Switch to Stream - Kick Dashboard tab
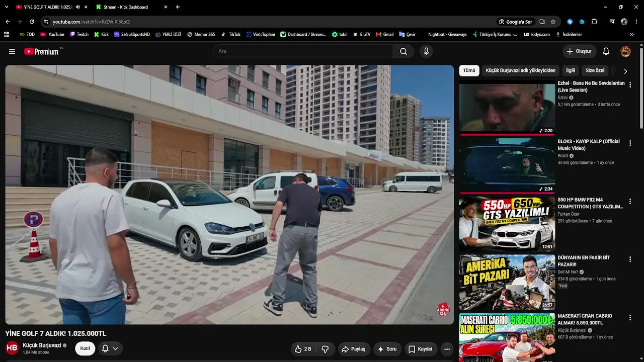This screenshot has width=644, height=362. (131, 7)
